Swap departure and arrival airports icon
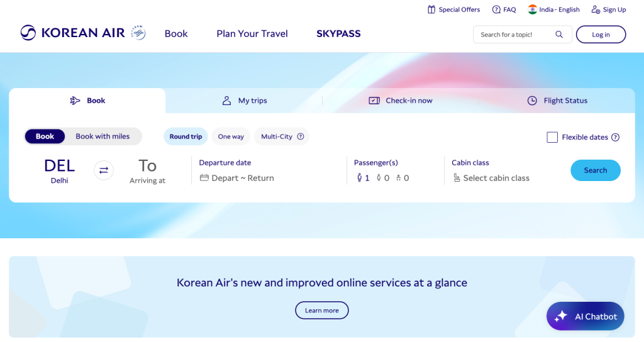 pos(104,170)
